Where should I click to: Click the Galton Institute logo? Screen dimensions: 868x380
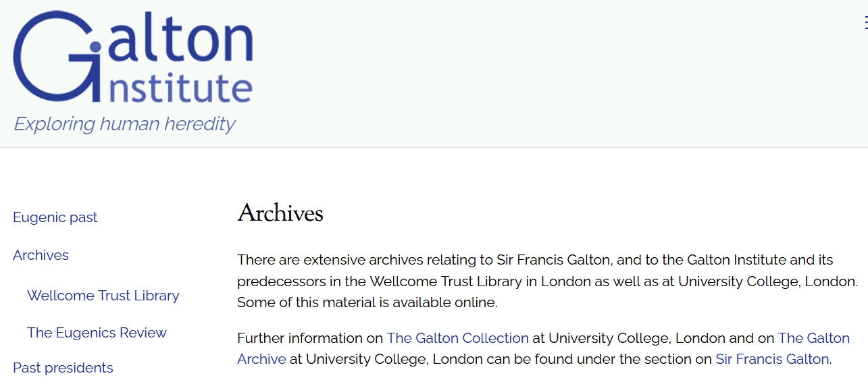[x=133, y=57]
